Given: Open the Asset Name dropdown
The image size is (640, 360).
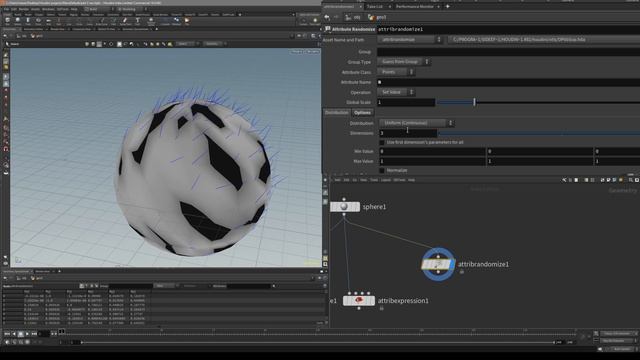Looking at the screenshot, I should (409, 40).
